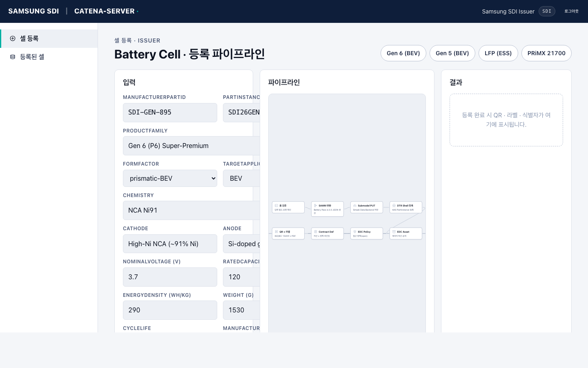
Task: Focus the NominalVoltage field showing 3.7
Action: [170, 277]
